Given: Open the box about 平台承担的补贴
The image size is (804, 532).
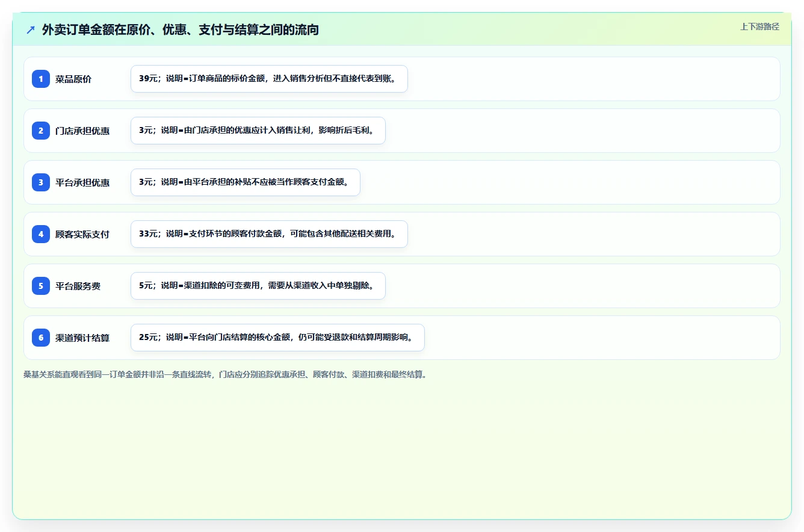Looking at the screenshot, I should coord(245,182).
